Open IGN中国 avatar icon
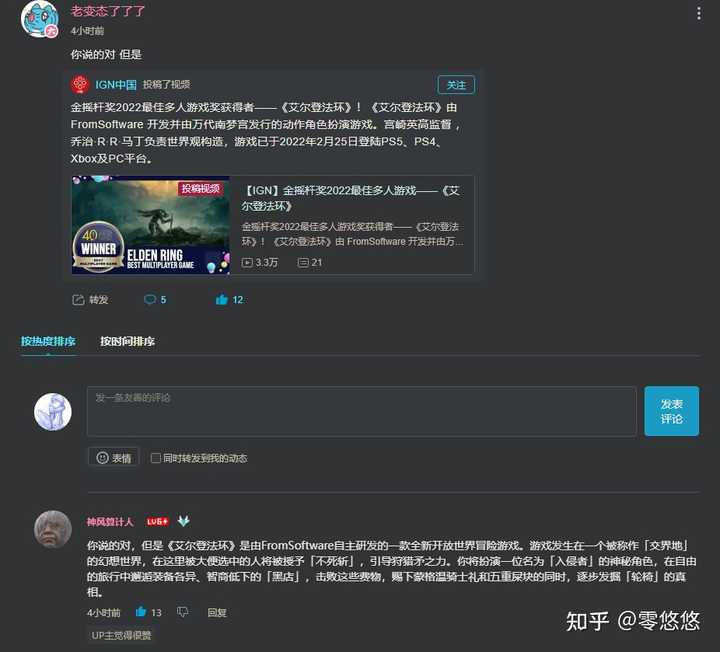The height and width of the screenshot is (652, 720). coord(80,84)
